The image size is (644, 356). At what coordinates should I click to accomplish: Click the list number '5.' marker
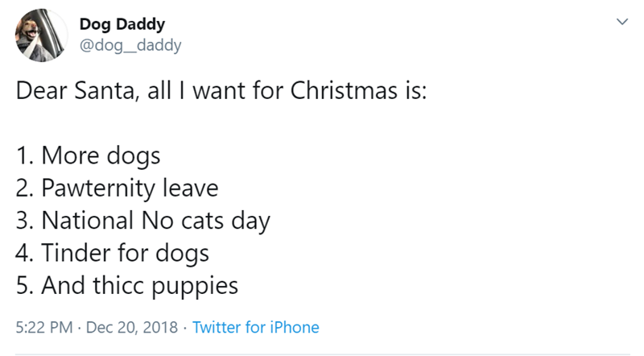tap(23, 286)
